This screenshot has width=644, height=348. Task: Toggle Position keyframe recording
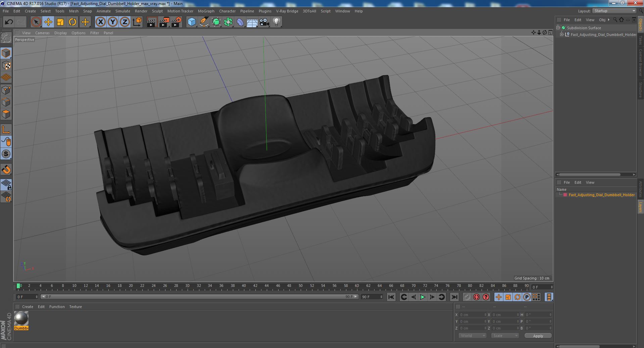pyautogui.click(x=499, y=297)
